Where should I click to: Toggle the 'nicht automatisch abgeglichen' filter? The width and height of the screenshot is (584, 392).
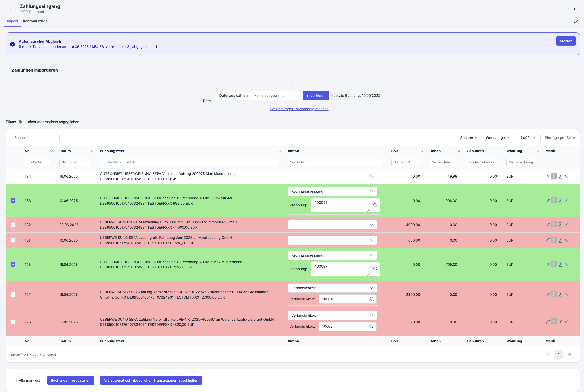pyautogui.click(x=22, y=122)
